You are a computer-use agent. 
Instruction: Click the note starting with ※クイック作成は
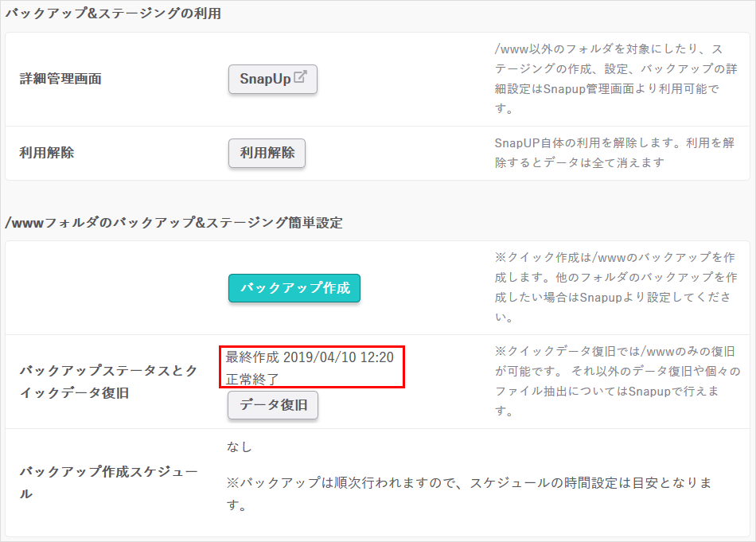point(614,287)
